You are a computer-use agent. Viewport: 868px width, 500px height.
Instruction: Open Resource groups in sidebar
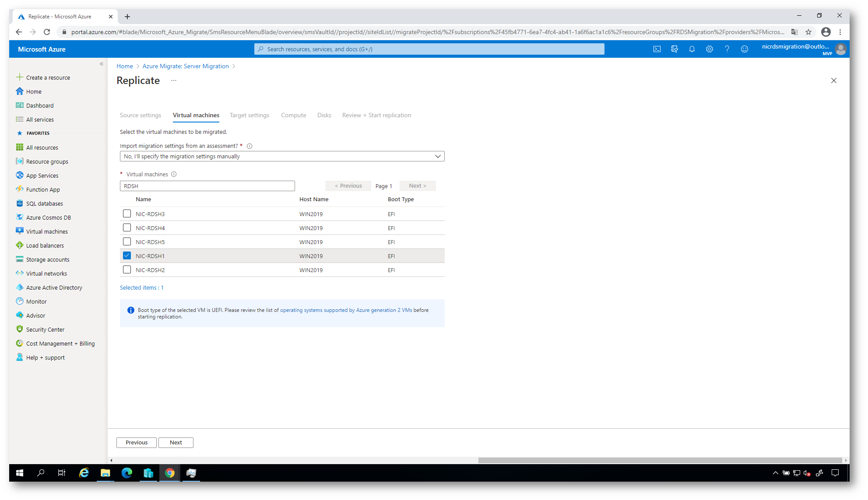point(47,161)
